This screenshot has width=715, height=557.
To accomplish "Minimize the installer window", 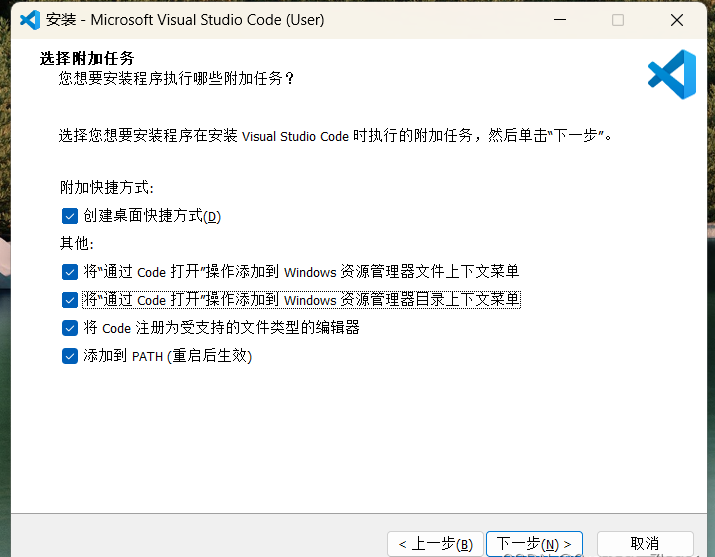I will click(560, 20).
